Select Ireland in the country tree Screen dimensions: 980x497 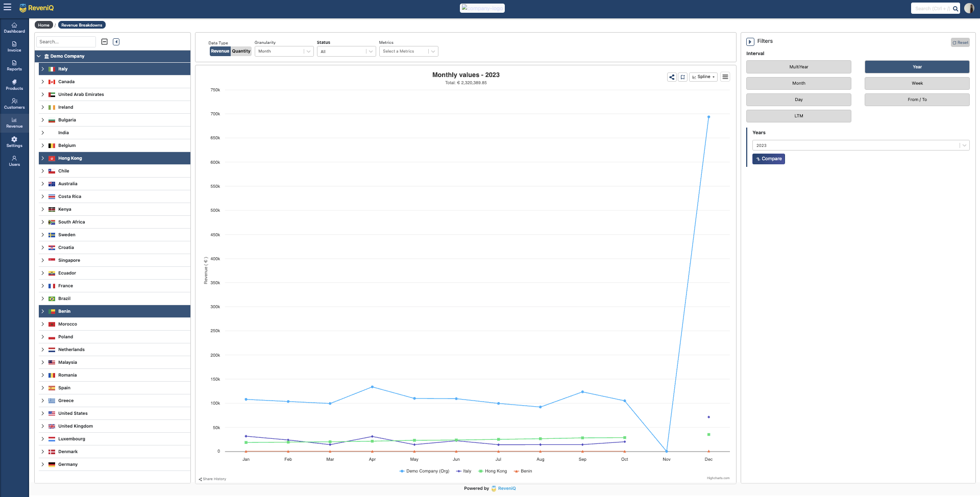pos(66,107)
